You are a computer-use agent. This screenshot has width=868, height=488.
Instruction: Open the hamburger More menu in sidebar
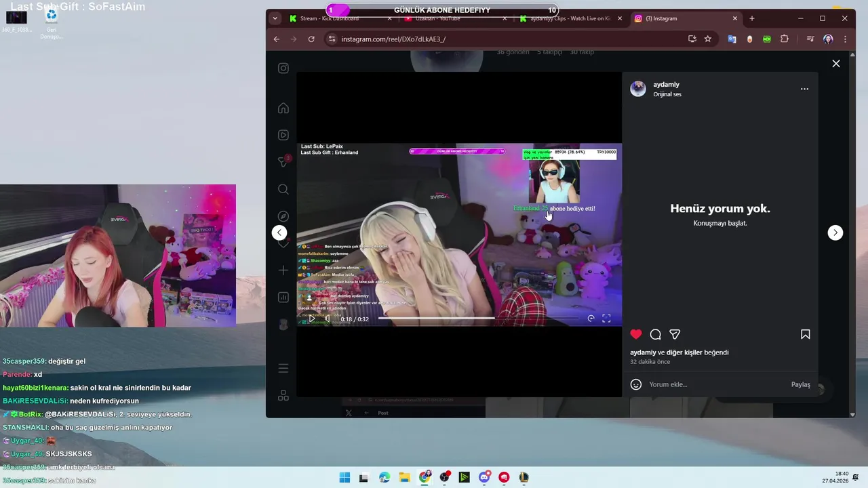283,369
